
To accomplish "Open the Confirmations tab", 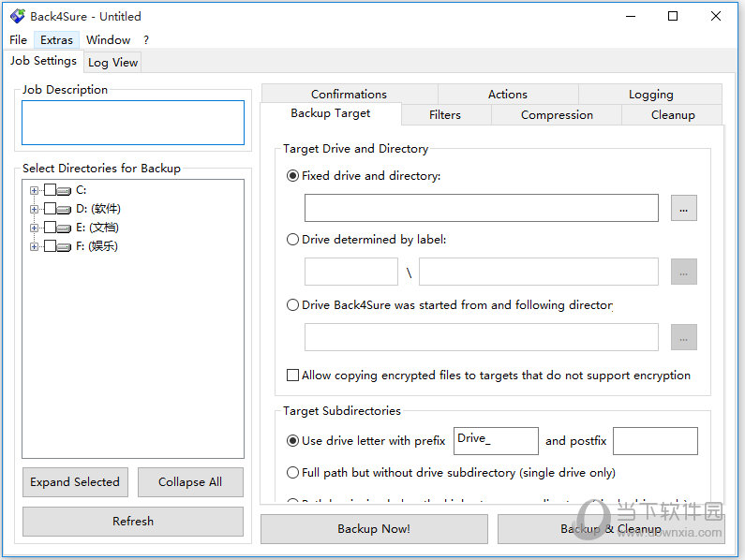I will (x=350, y=94).
